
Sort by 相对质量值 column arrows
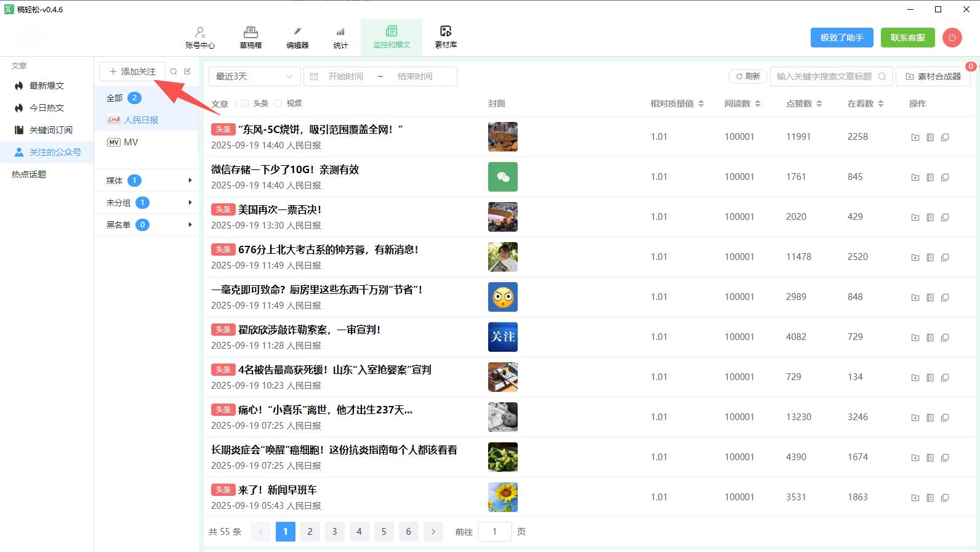pyautogui.click(x=701, y=103)
